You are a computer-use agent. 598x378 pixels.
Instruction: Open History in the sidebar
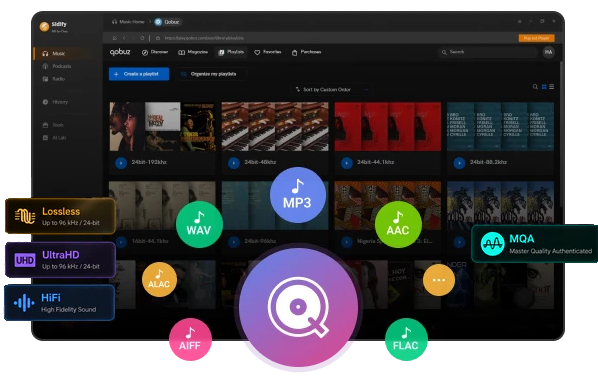[x=55, y=102]
